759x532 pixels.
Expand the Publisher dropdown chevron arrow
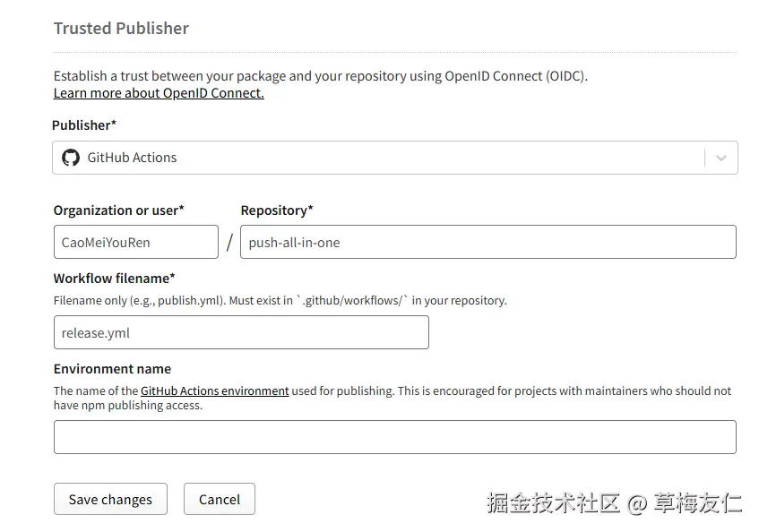(x=721, y=158)
